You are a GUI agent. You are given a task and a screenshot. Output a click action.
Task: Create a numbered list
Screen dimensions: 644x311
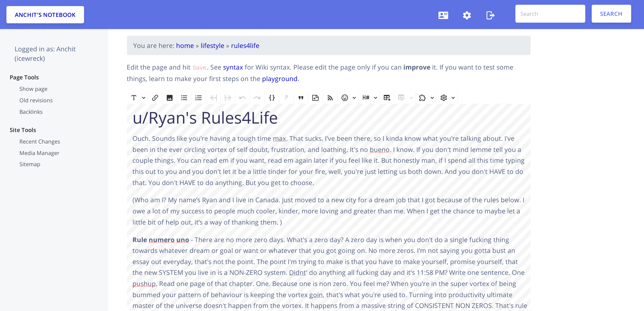tap(198, 98)
